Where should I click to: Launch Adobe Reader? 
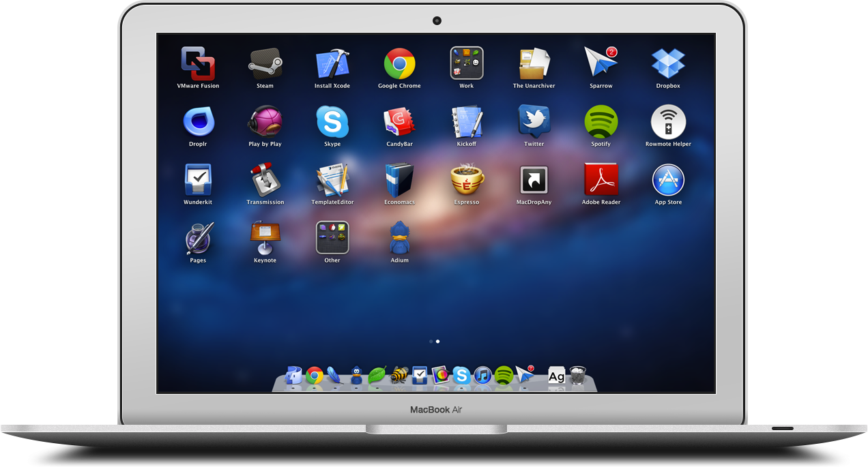coord(601,180)
